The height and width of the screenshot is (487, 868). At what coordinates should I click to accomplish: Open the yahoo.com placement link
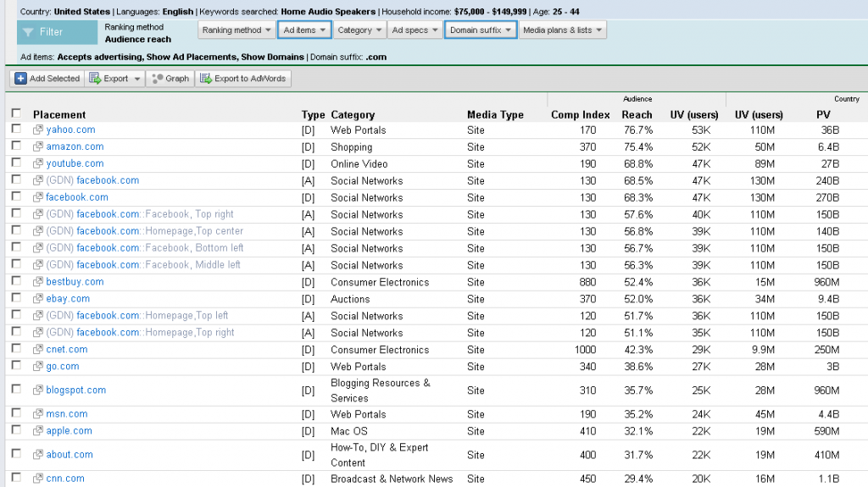coord(70,130)
